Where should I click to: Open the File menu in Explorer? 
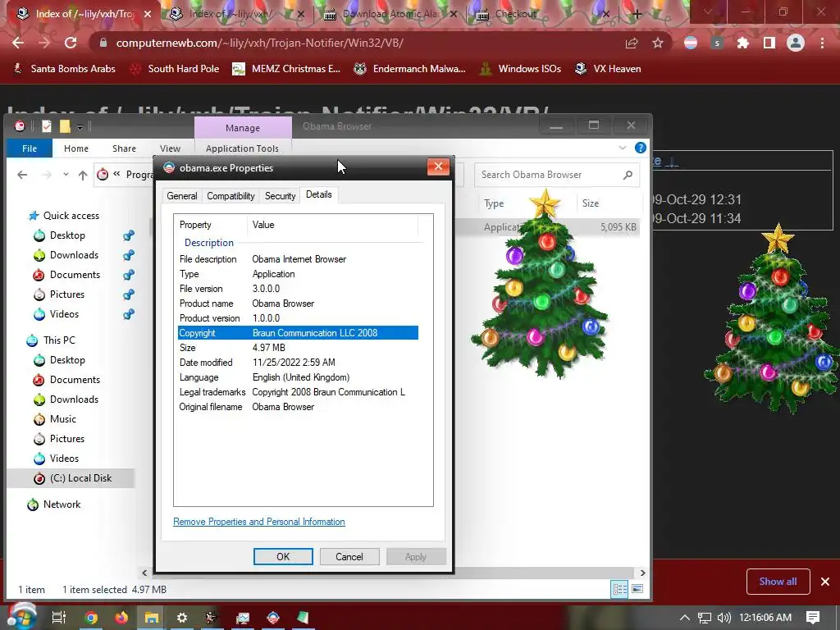tap(30, 148)
